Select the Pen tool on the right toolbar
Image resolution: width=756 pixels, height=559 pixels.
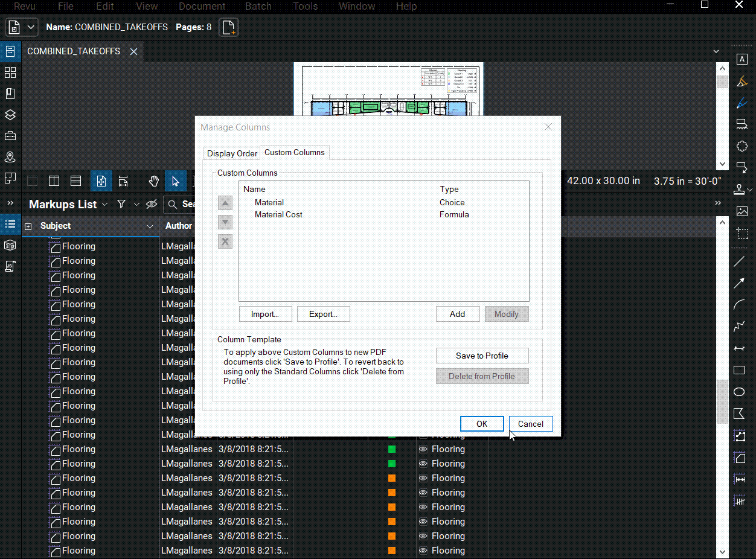click(x=742, y=103)
